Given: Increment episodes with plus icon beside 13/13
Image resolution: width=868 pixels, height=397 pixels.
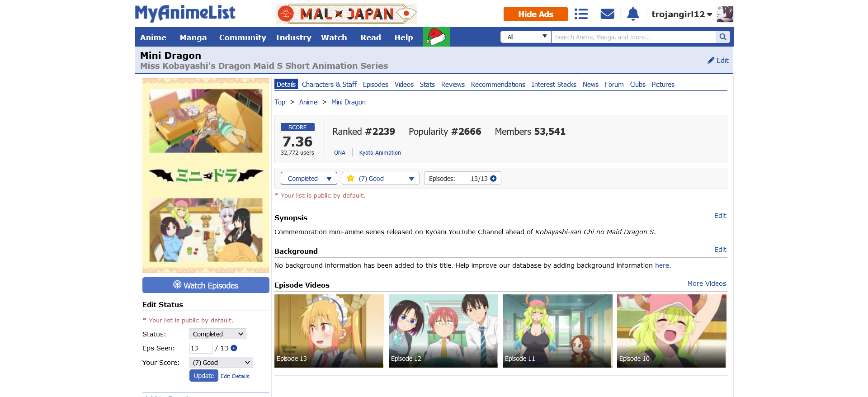Looking at the screenshot, I should pos(493,179).
